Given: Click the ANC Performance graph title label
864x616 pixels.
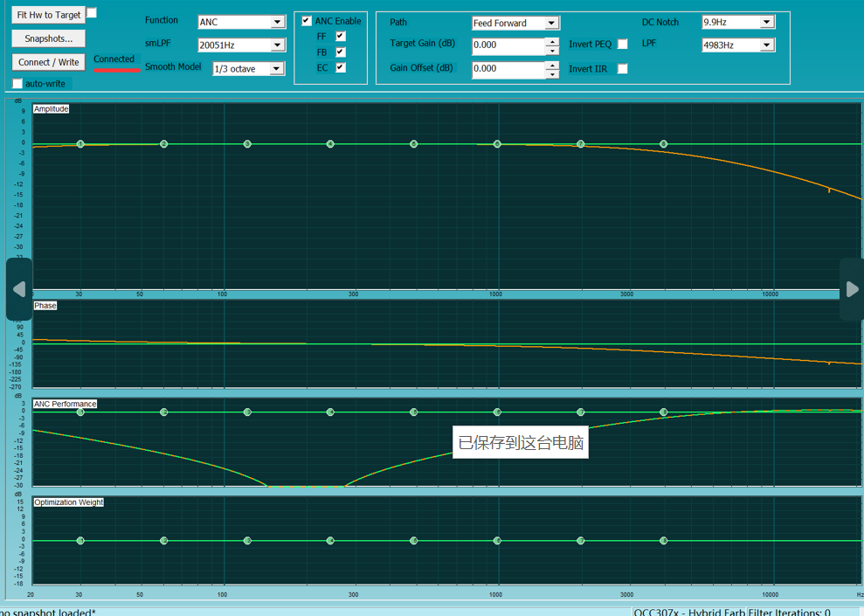Looking at the screenshot, I should click(65, 404).
